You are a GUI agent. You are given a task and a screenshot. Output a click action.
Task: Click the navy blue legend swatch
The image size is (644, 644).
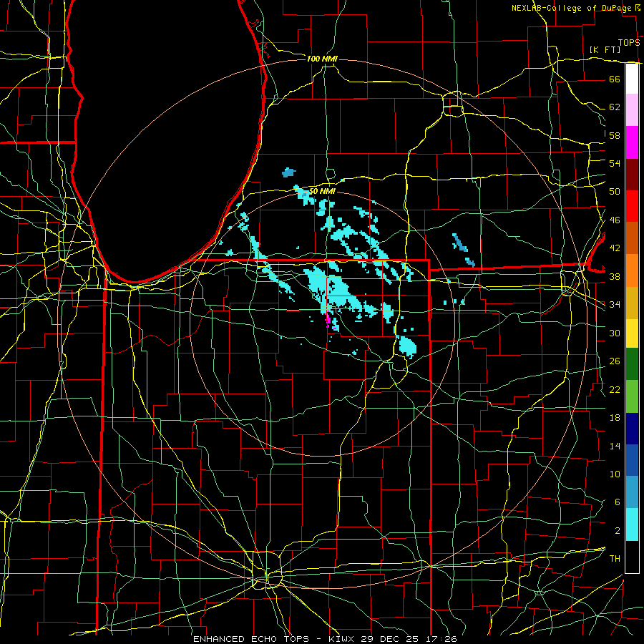pyautogui.click(x=632, y=429)
